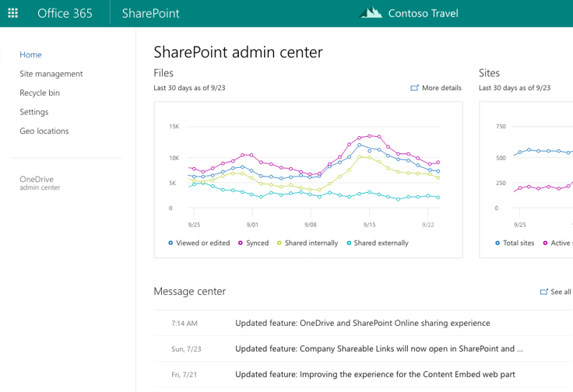Screen dimensions: 573x392
Task: Toggle the Total sites legend marker
Action: [x=497, y=243]
